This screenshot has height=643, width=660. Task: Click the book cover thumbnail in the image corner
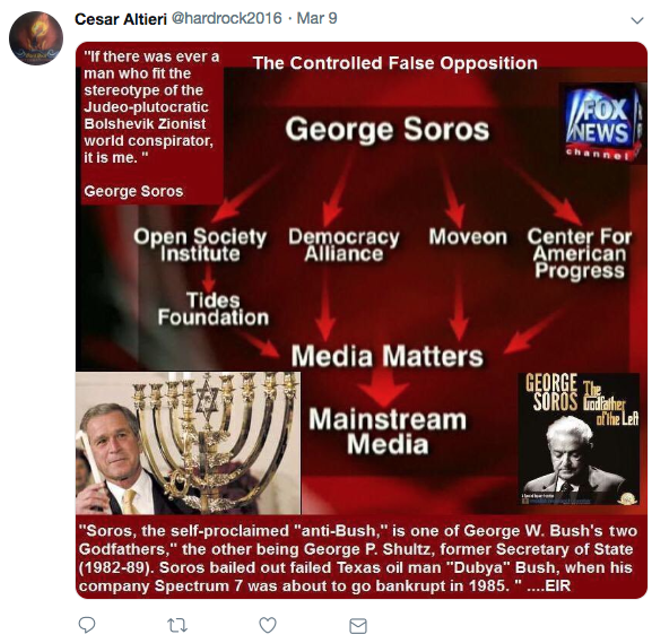(579, 439)
